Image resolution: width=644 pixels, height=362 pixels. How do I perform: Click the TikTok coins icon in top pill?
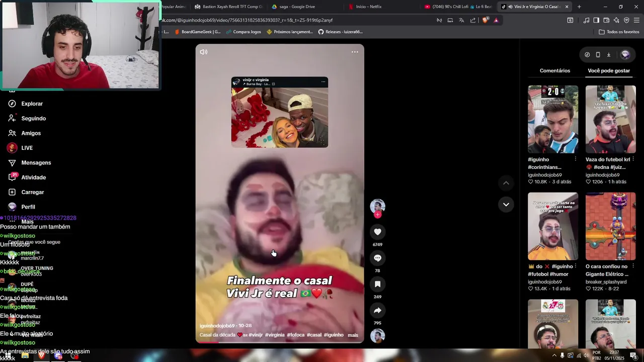[x=587, y=54]
